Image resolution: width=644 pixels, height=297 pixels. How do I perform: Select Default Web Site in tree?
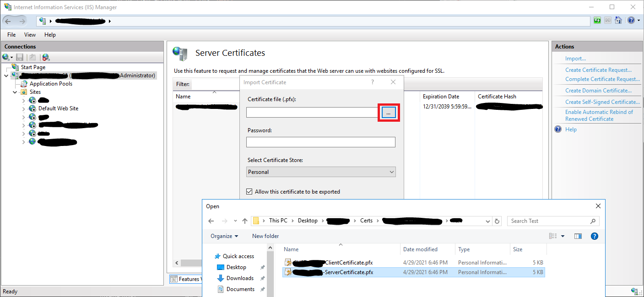tap(58, 108)
